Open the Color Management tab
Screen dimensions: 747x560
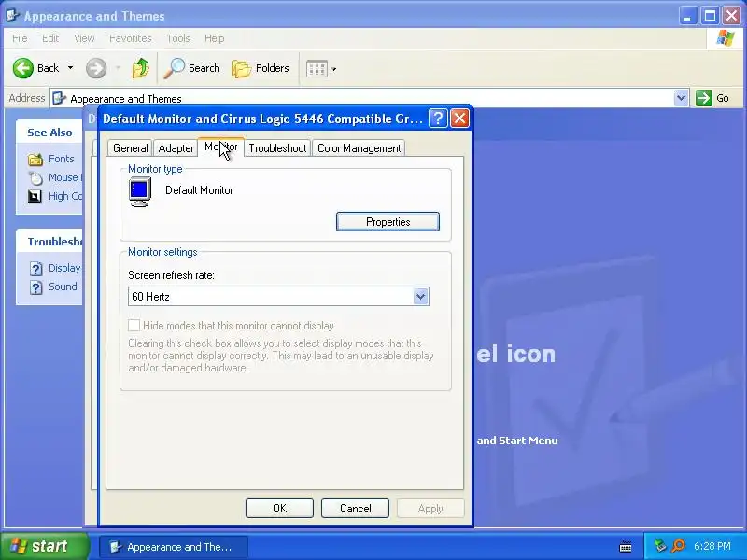tap(359, 148)
